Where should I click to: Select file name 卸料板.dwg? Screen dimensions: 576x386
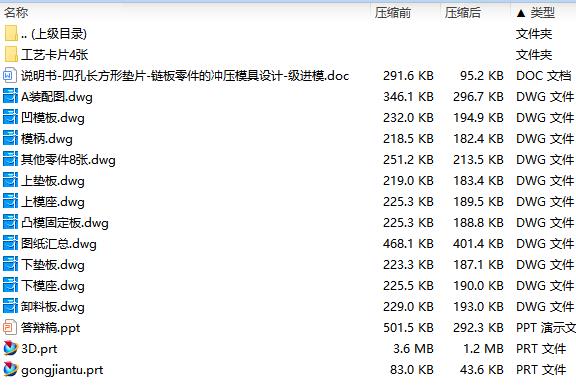53,307
